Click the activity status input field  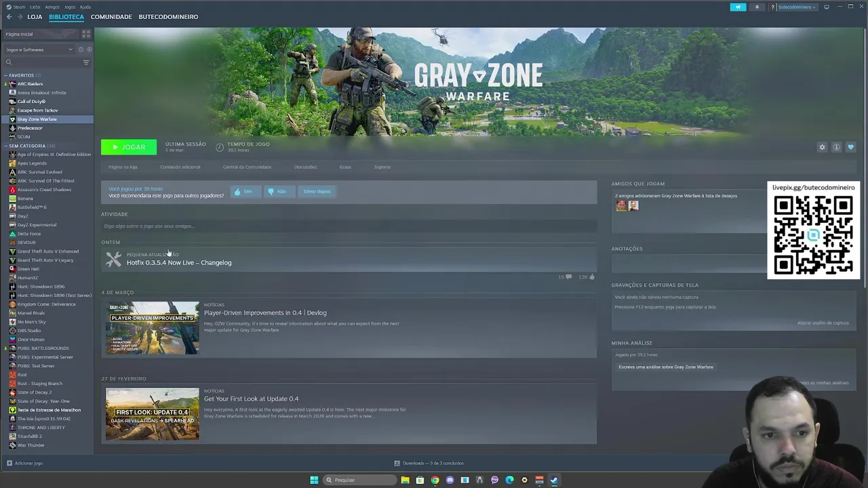[x=349, y=226]
